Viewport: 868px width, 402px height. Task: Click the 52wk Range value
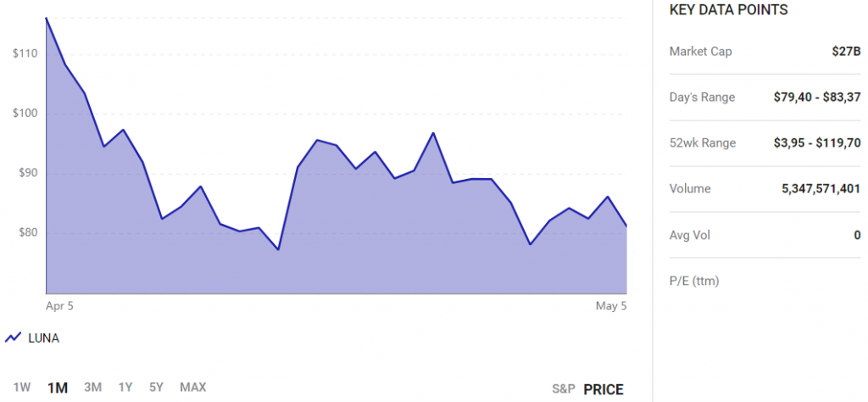pos(817,142)
